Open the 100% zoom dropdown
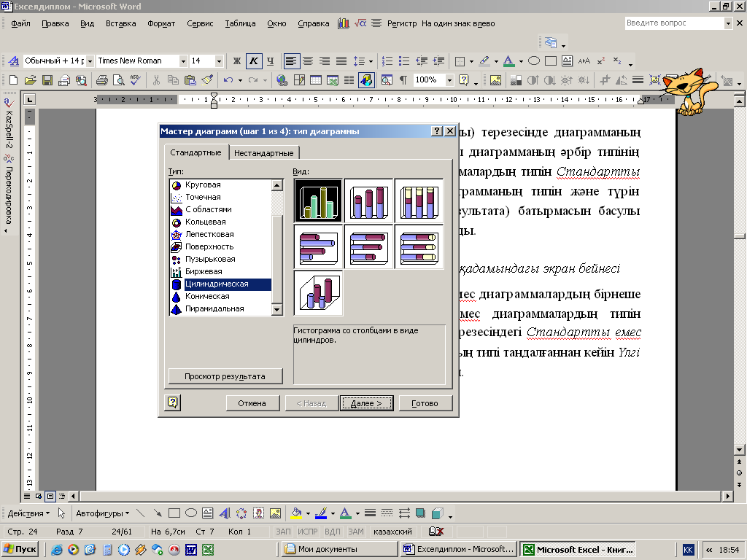This screenshot has height=560, width=747. [449, 80]
